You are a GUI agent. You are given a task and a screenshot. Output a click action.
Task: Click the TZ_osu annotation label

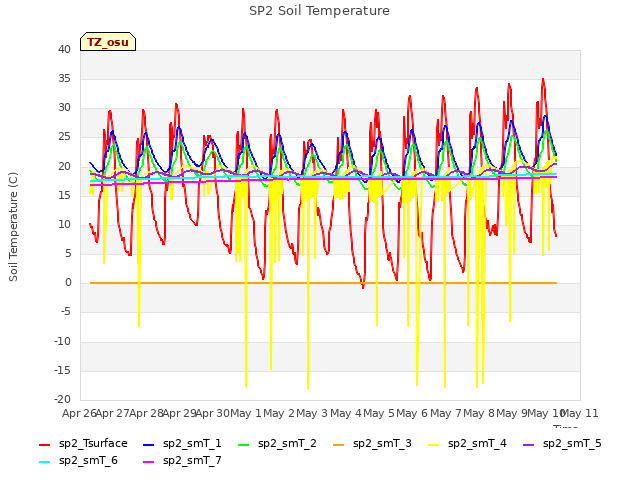coord(108,42)
